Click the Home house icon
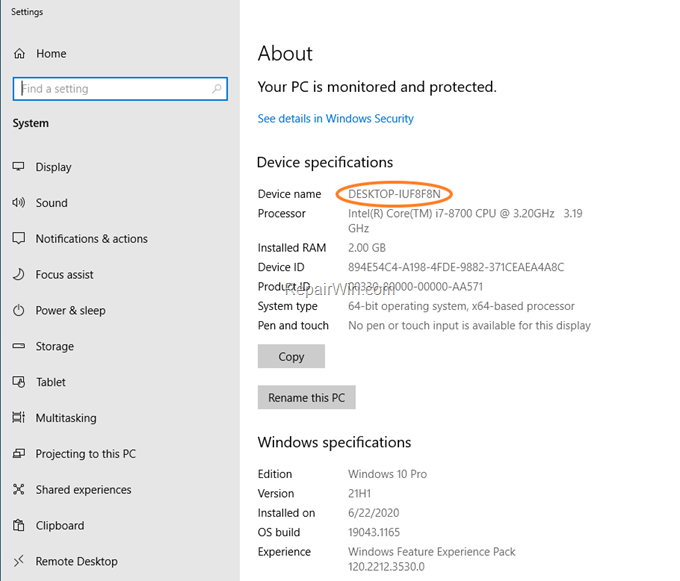The image size is (680, 581). coord(20,53)
